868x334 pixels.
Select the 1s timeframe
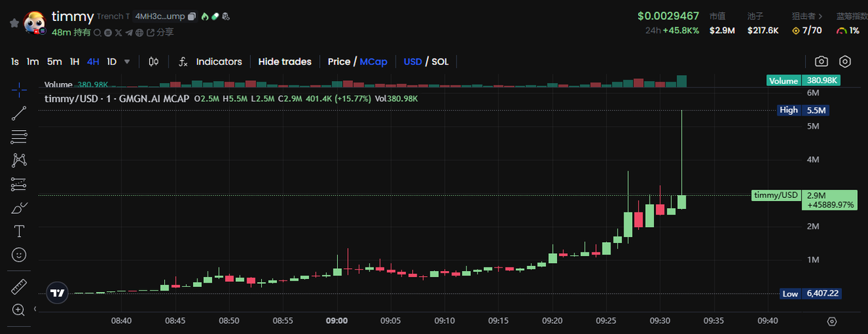15,61
